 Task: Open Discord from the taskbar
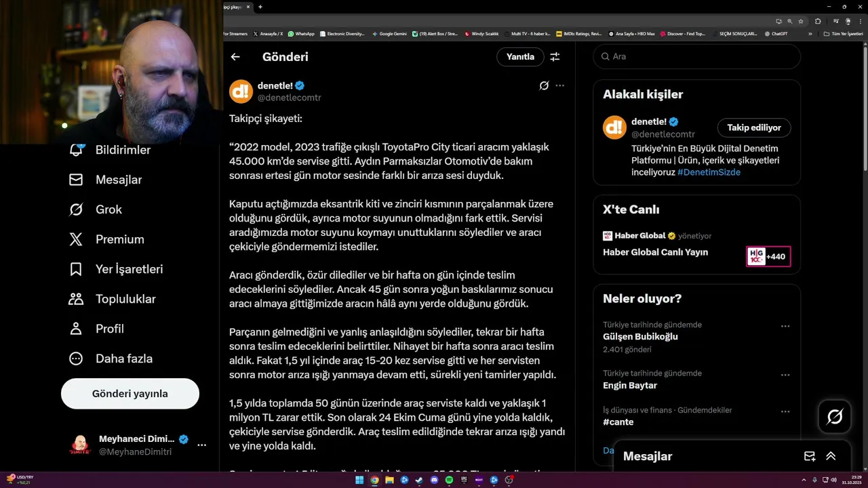[x=434, y=480]
